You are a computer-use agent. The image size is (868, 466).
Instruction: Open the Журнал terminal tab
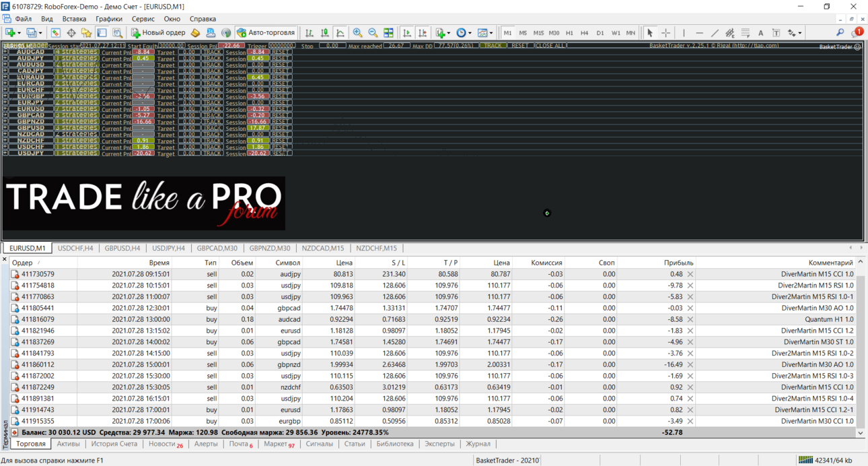[x=478, y=444]
